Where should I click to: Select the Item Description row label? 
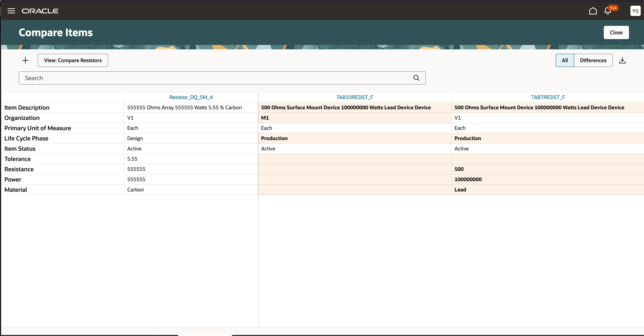click(27, 107)
